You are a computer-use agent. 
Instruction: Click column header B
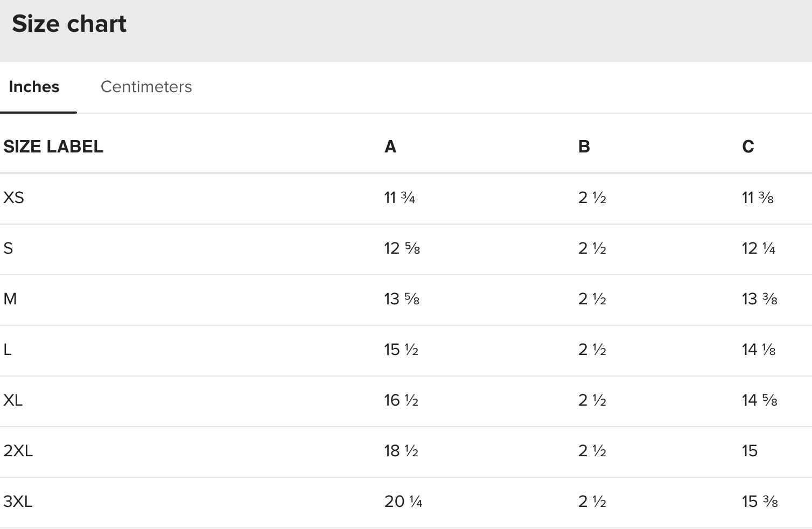coord(584,147)
